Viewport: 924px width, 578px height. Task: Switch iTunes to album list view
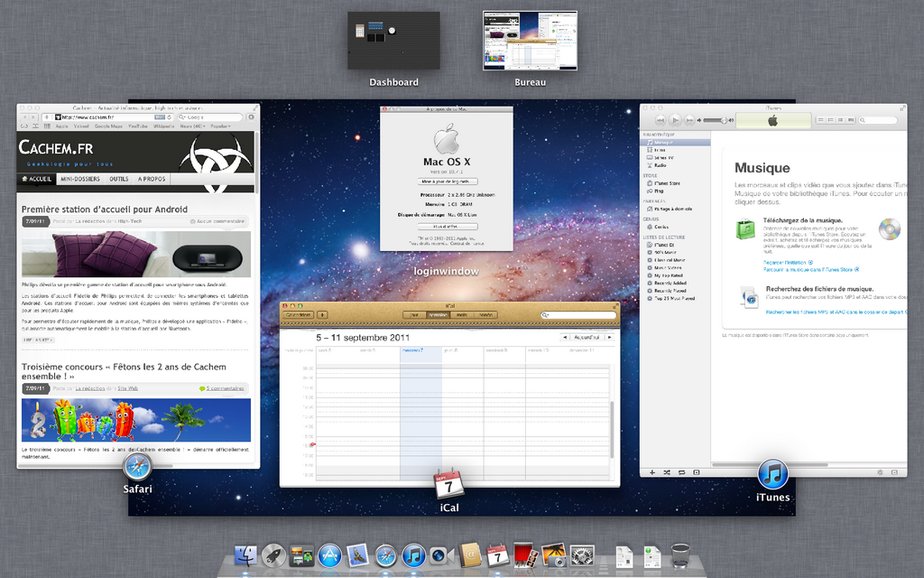[830, 120]
